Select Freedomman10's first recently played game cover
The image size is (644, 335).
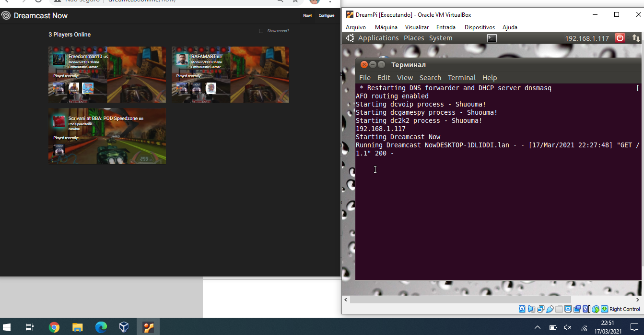(x=59, y=88)
